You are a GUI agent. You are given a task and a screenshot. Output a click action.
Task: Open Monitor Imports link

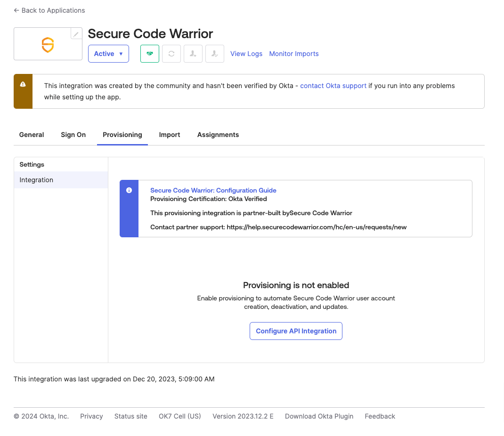[294, 54]
